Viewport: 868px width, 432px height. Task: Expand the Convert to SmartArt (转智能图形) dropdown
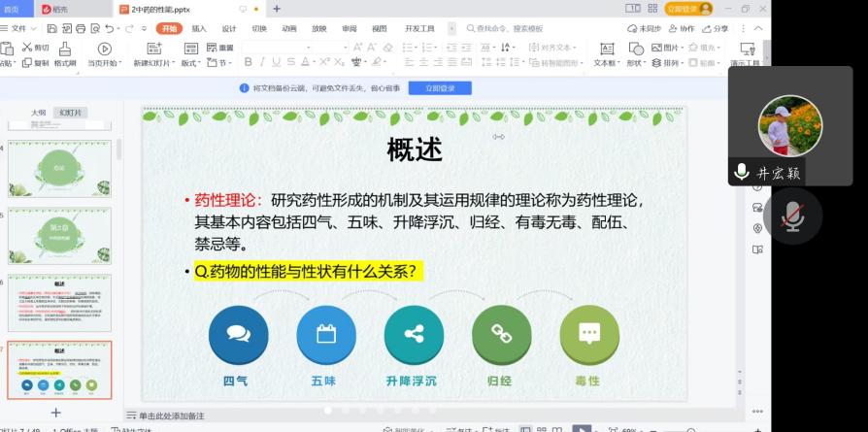tap(556, 62)
